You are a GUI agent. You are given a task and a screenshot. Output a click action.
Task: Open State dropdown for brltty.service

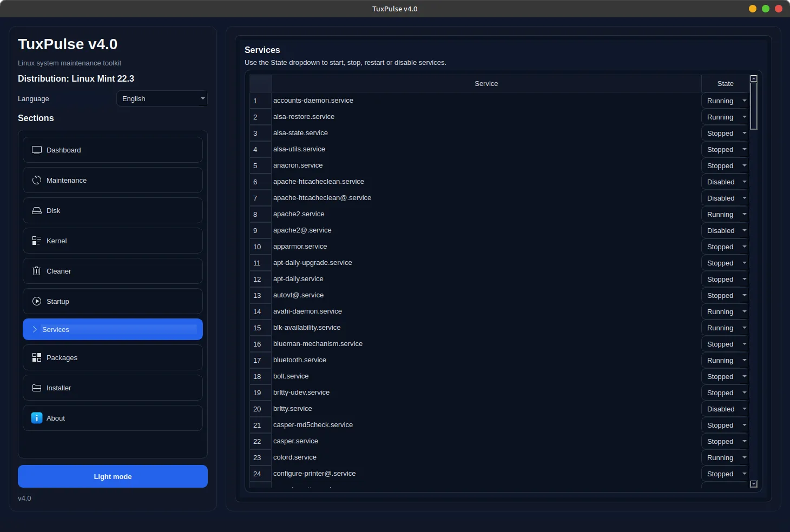pyautogui.click(x=725, y=409)
